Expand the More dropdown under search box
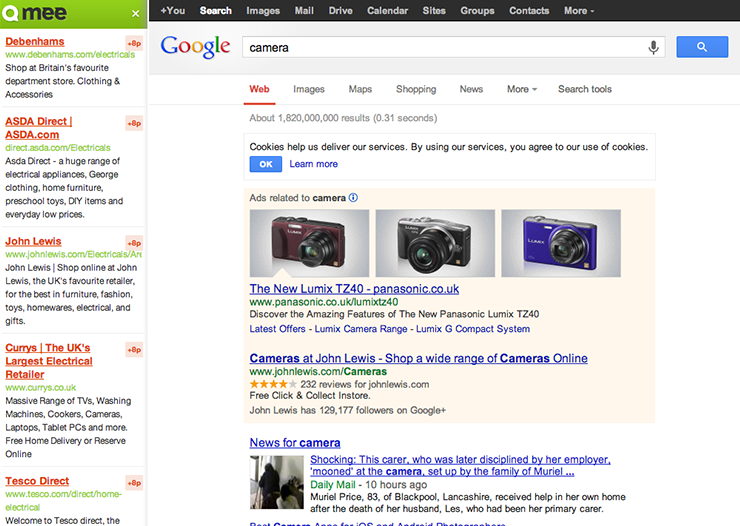 521,89
